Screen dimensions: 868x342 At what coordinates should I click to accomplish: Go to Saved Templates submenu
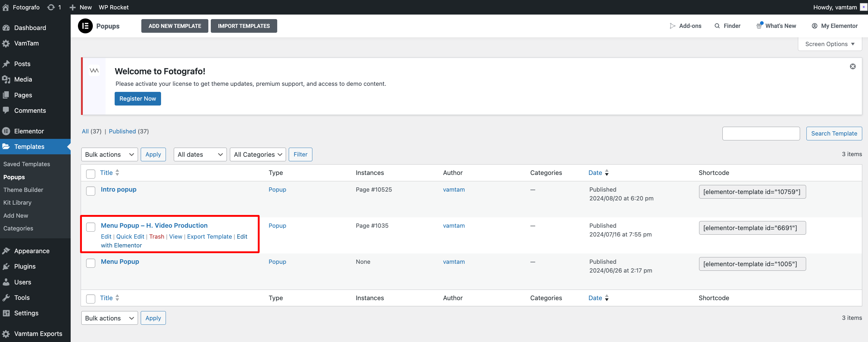click(x=27, y=164)
